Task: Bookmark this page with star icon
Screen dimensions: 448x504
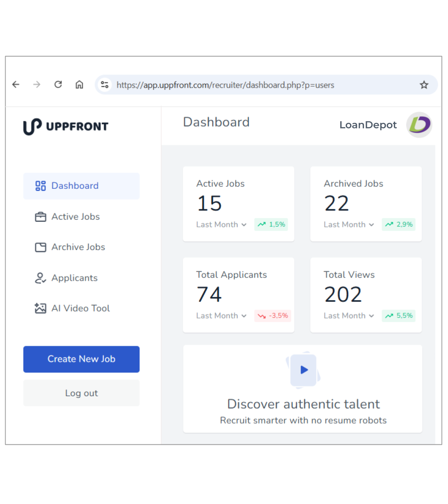Action: tap(424, 85)
